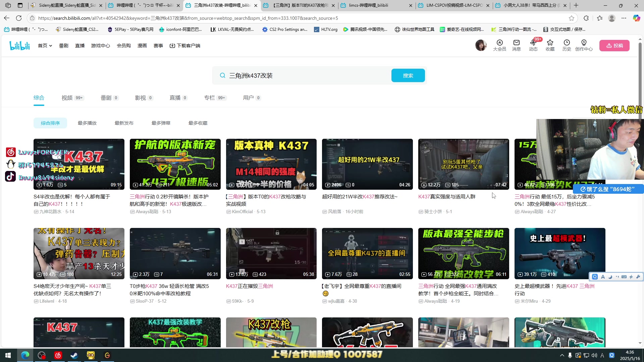Open new browser tab
The image size is (644, 362).
pyautogui.click(x=576, y=5)
